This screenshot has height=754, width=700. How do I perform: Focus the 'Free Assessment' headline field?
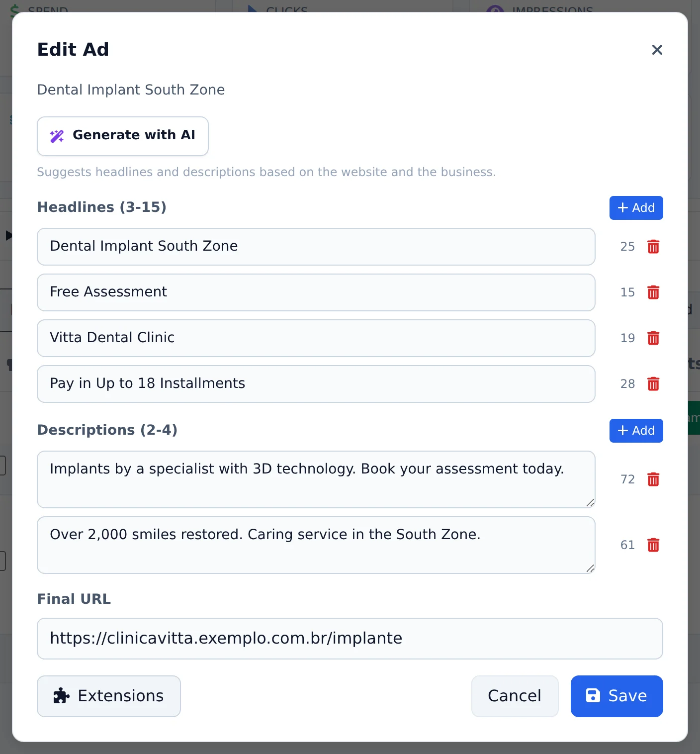pyautogui.click(x=316, y=292)
